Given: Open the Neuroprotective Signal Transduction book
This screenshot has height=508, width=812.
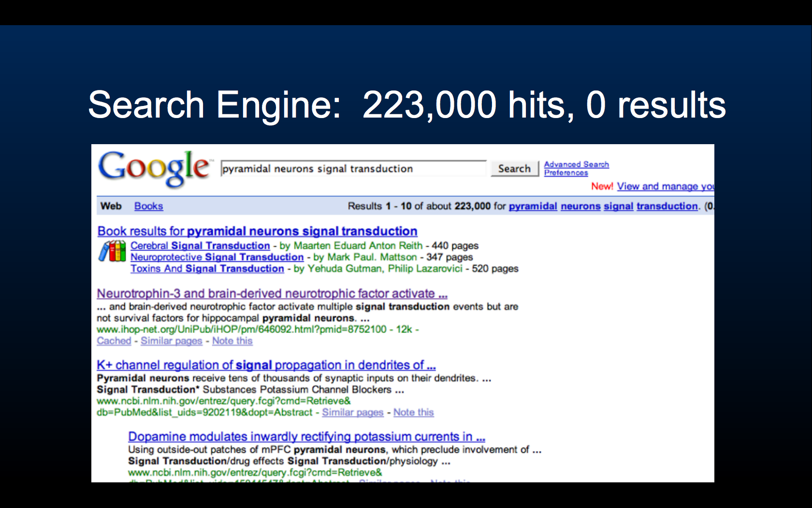Looking at the screenshot, I should [x=217, y=257].
